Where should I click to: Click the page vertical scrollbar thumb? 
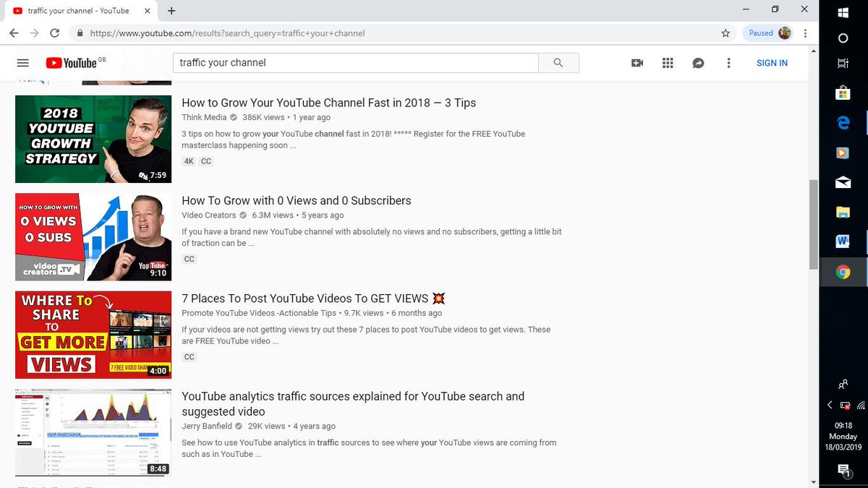click(x=813, y=224)
